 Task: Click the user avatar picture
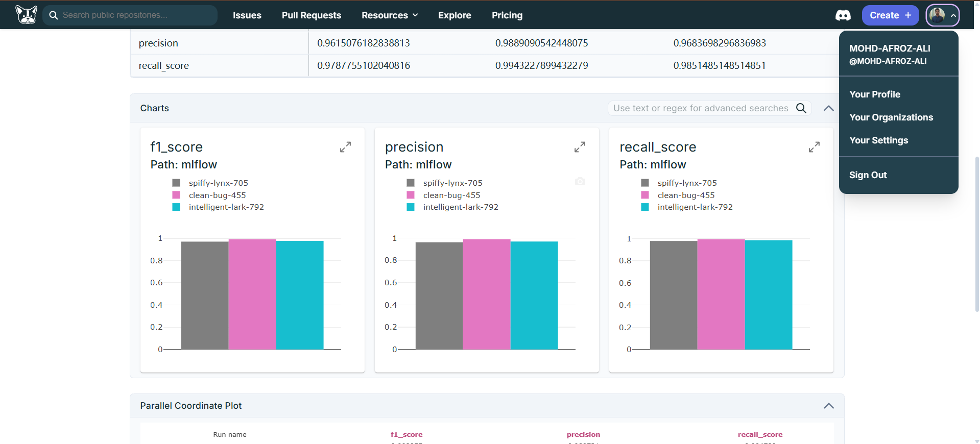coord(937,15)
